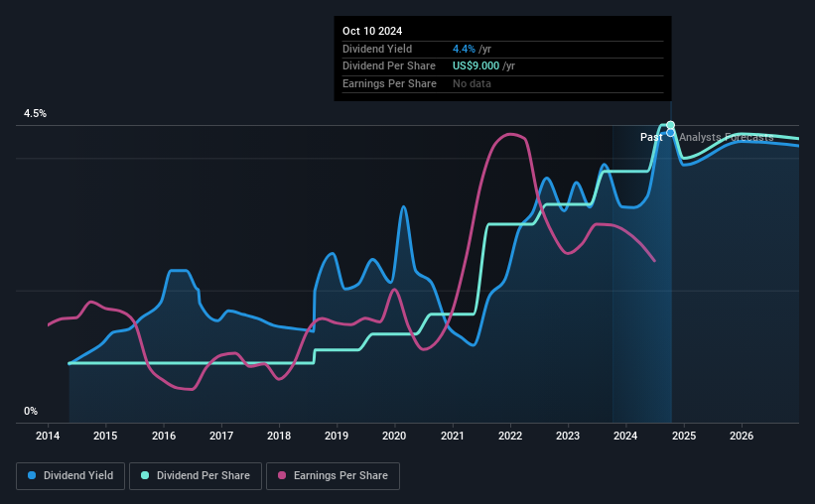Click the tooltip Earnings Per Share row label

pos(389,83)
